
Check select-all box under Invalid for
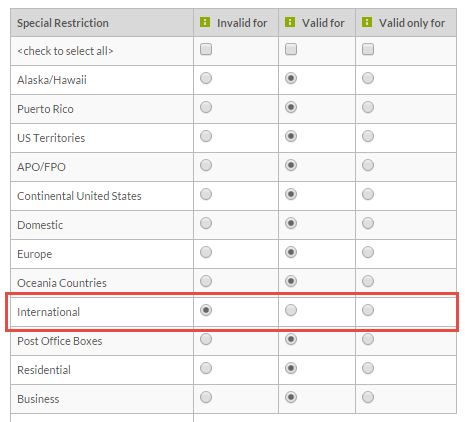click(x=206, y=49)
